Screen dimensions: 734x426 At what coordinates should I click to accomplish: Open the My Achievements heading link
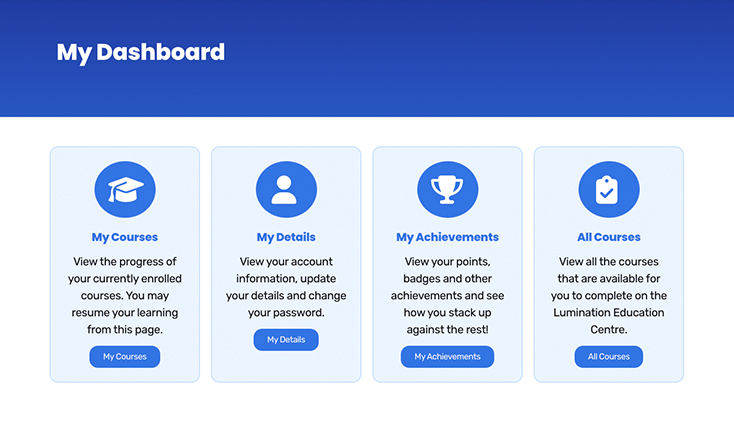448,237
